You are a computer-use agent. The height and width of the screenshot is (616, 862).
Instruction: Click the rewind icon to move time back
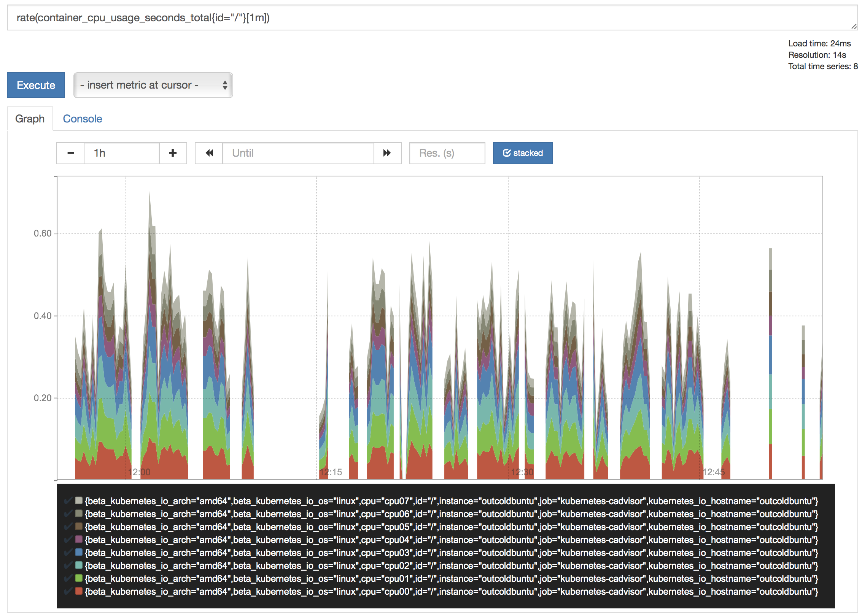pyautogui.click(x=209, y=153)
